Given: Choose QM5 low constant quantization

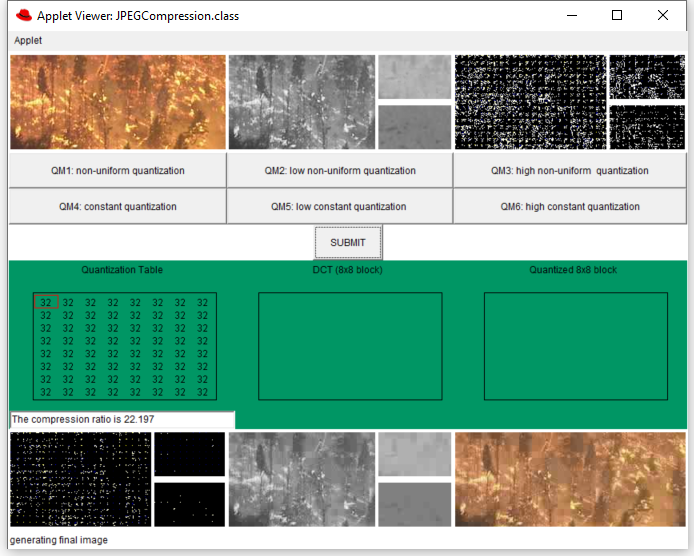Looking at the screenshot, I should pyautogui.click(x=339, y=207).
